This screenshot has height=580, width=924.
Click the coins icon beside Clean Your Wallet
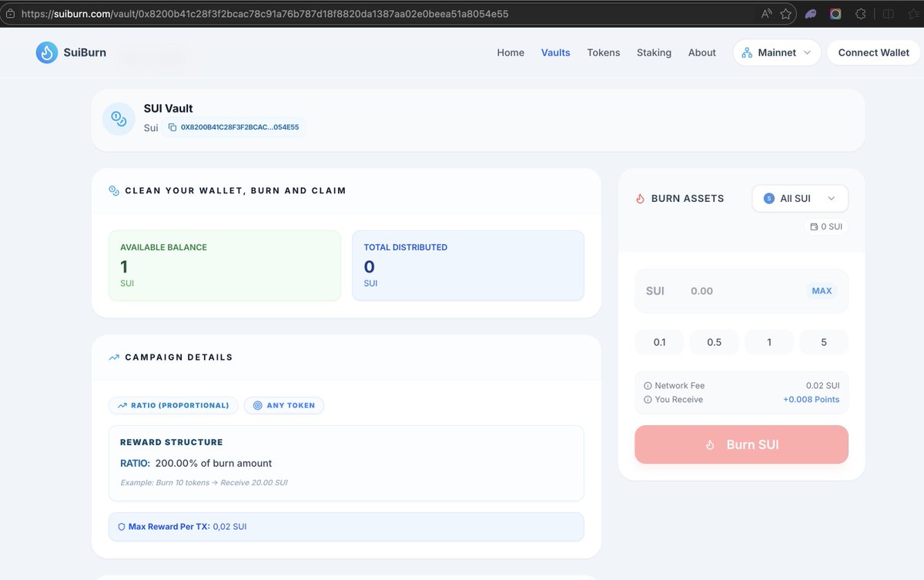point(114,190)
